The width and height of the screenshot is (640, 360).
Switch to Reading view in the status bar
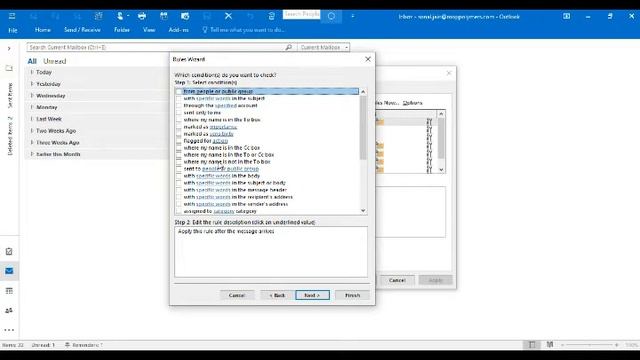pyautogui.click(x=550, y=345)
